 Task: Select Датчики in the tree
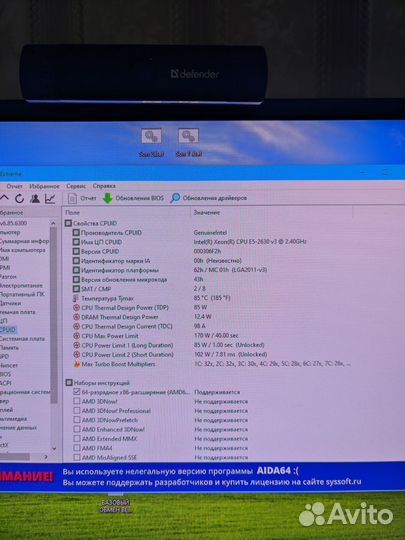click(11, 303)
